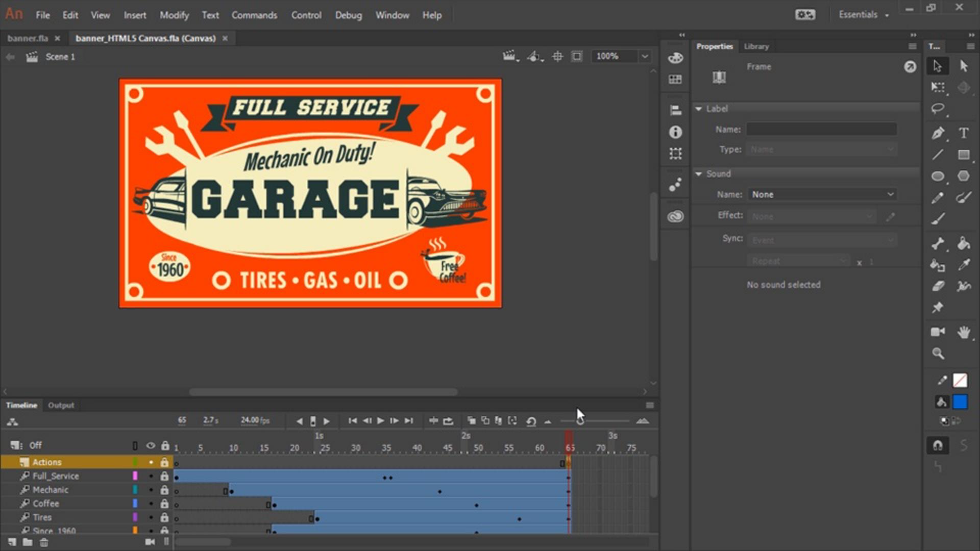Viewport: 980px width, 551px height.
Task: Click inside the Label Name field
Action: point(821,129)
